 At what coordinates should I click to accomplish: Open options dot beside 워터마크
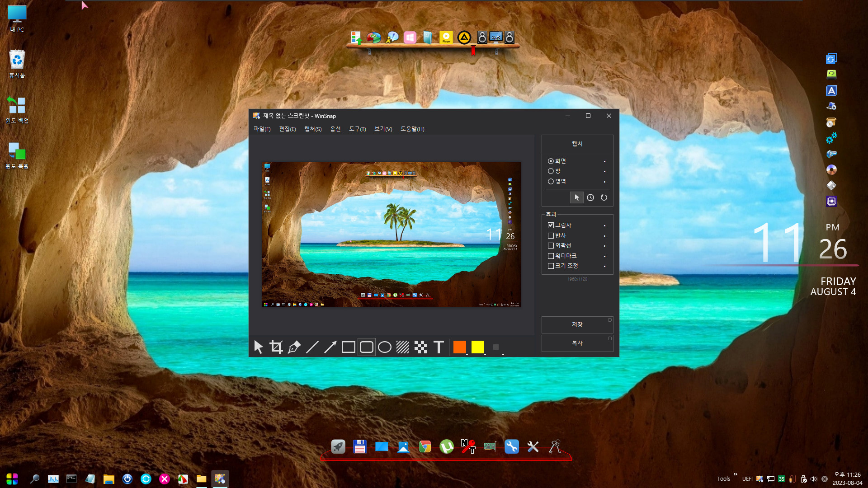[604, 256]
